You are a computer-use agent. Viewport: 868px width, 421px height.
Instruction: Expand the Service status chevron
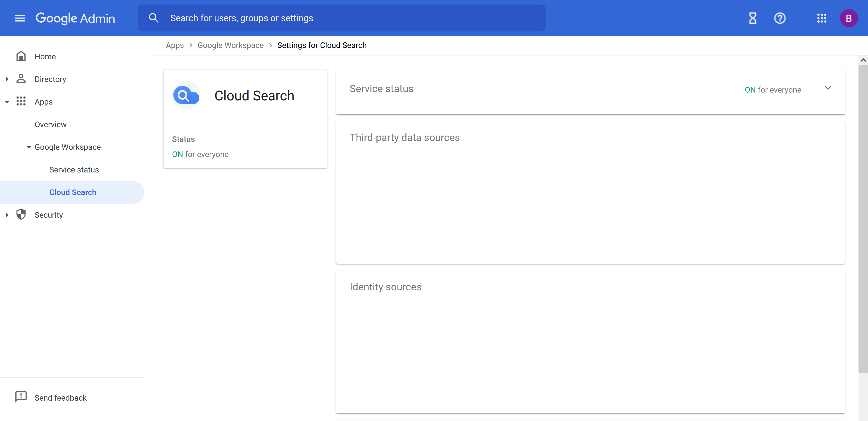[x=828, y=88]
